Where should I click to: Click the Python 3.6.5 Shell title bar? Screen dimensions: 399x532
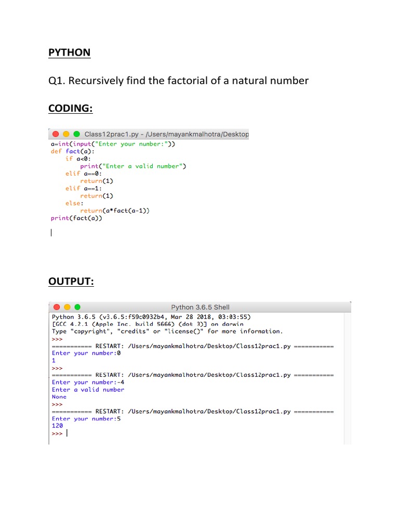pos(200,307)
